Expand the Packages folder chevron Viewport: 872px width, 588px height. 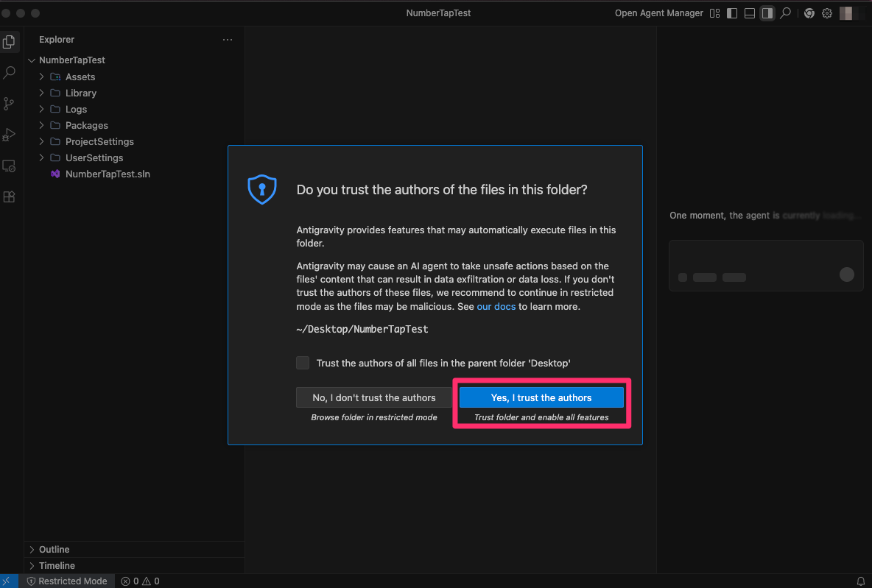pyautogui.click(x=41, y=125)
